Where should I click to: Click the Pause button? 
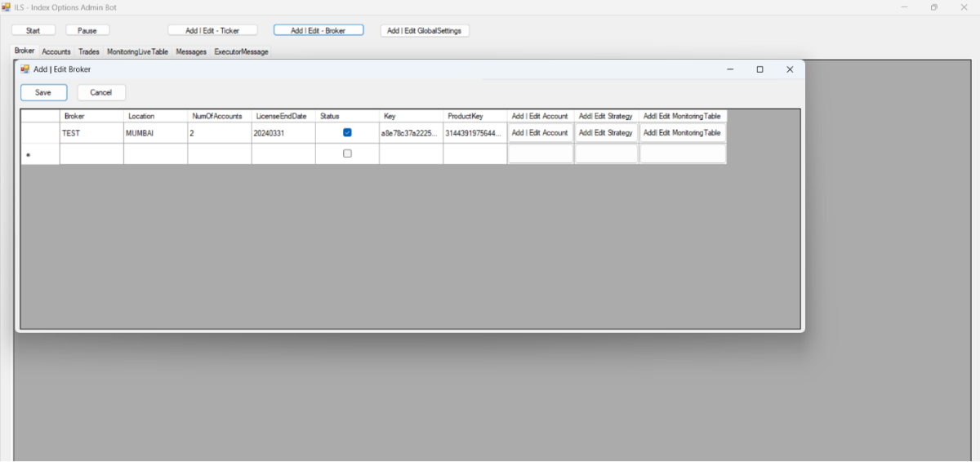click(x=87, y=30)
